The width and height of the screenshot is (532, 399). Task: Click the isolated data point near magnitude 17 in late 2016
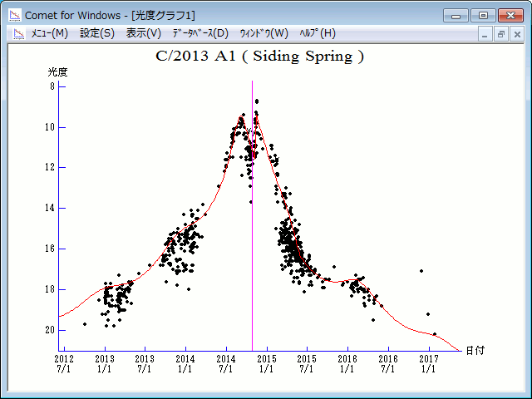[421, 271]
